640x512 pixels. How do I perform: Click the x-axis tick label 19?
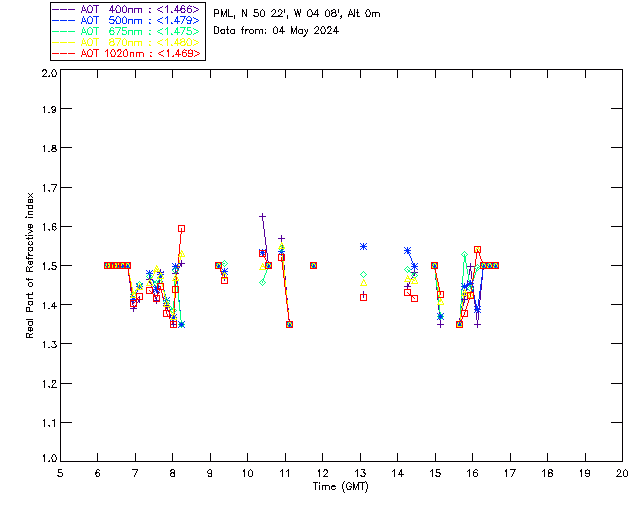coord(585,473)
